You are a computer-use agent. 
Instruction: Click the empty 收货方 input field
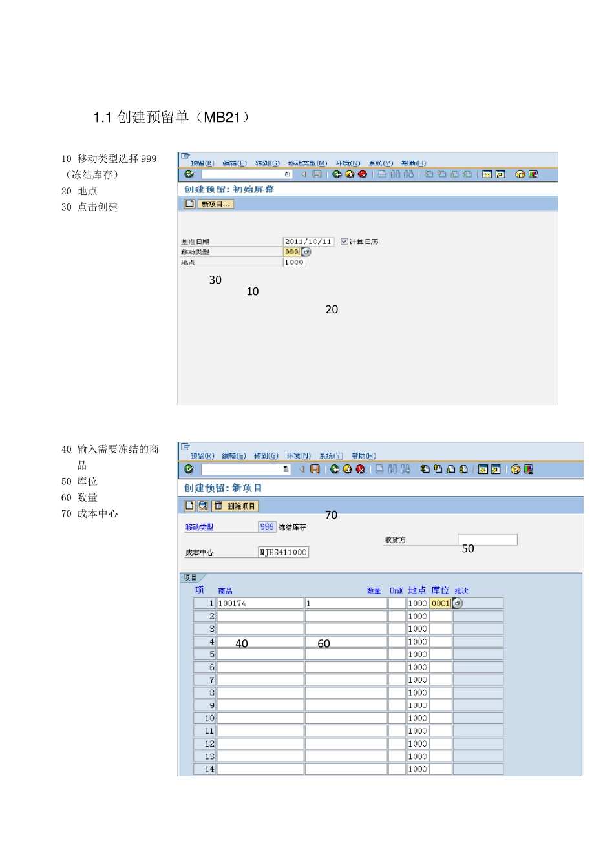point(487,539)
